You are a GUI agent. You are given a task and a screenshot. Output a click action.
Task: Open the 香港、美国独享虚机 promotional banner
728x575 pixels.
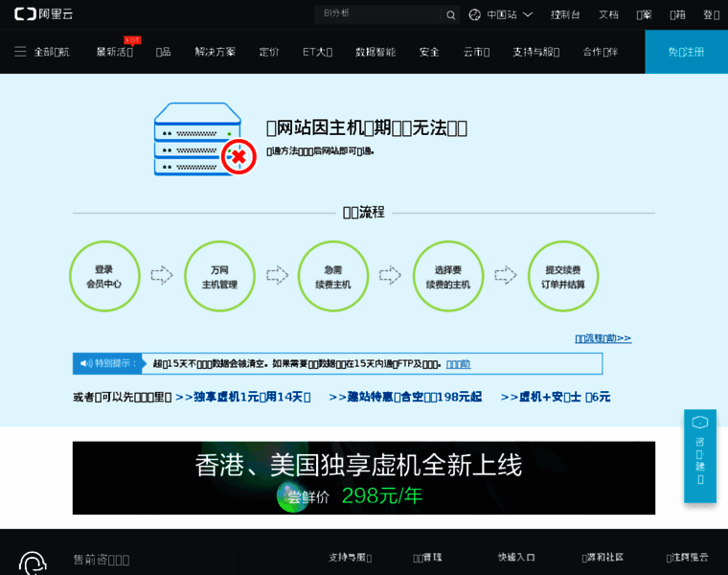(363, 477)
